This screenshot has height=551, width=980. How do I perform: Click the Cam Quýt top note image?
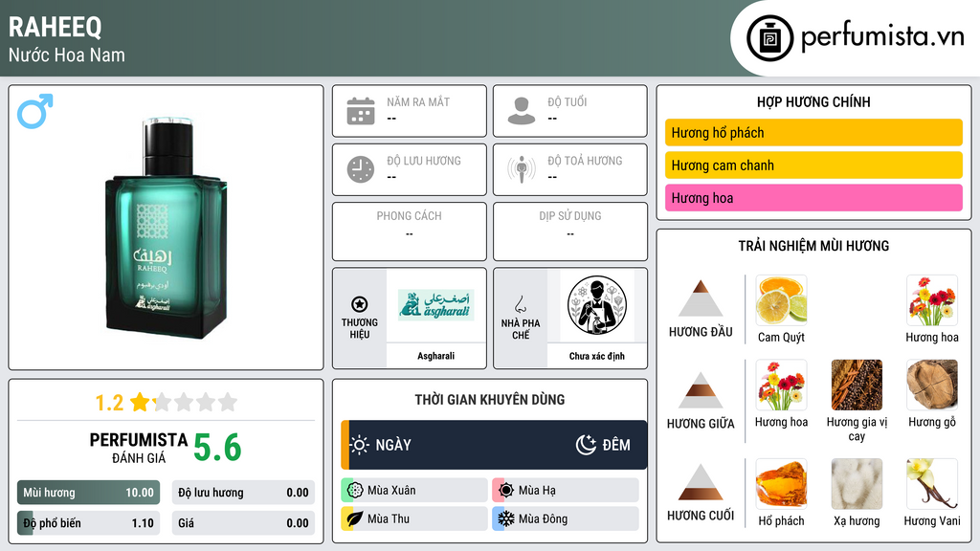[781, 300]
